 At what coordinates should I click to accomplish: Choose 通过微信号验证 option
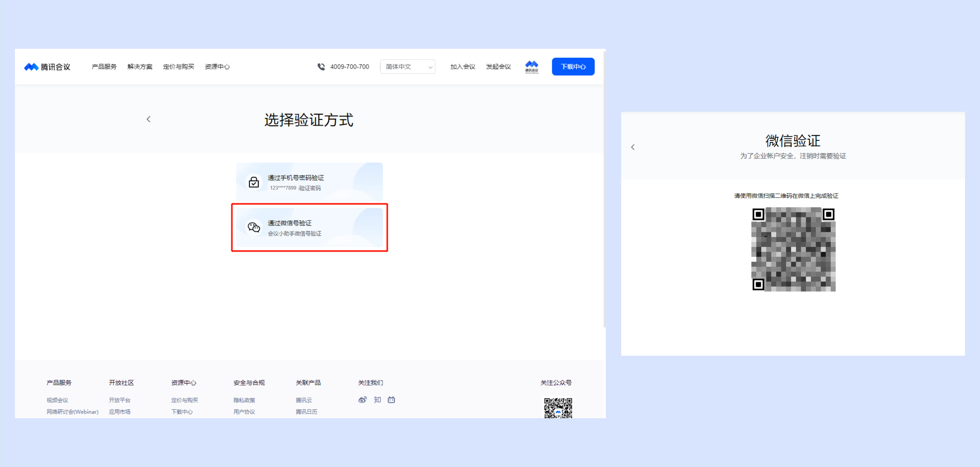310,227
